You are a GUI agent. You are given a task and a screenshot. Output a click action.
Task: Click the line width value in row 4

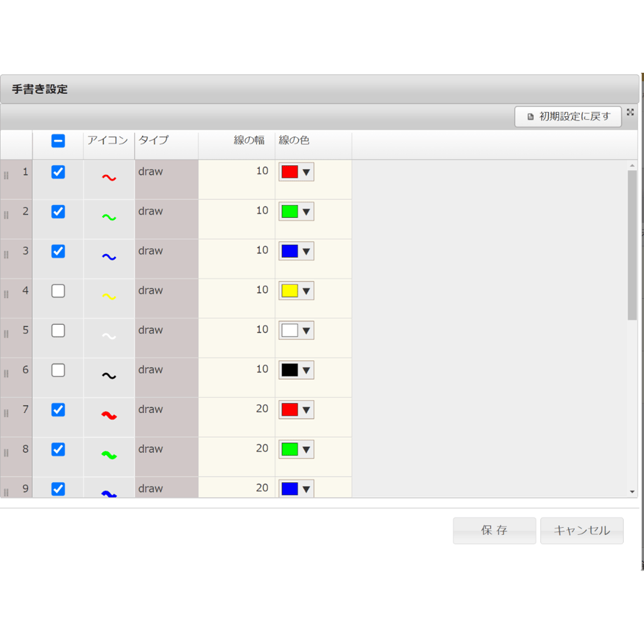pos(262,290)
